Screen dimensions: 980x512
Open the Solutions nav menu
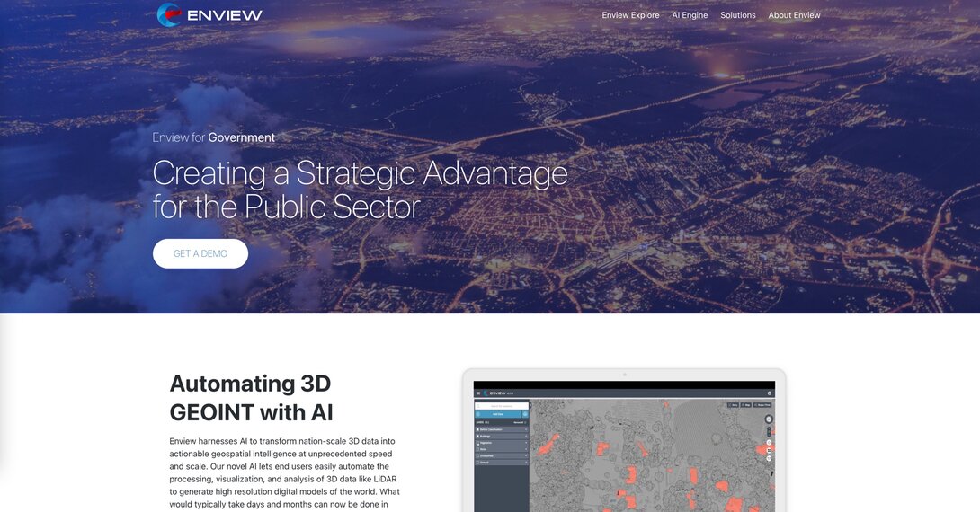tap(737, 15)
